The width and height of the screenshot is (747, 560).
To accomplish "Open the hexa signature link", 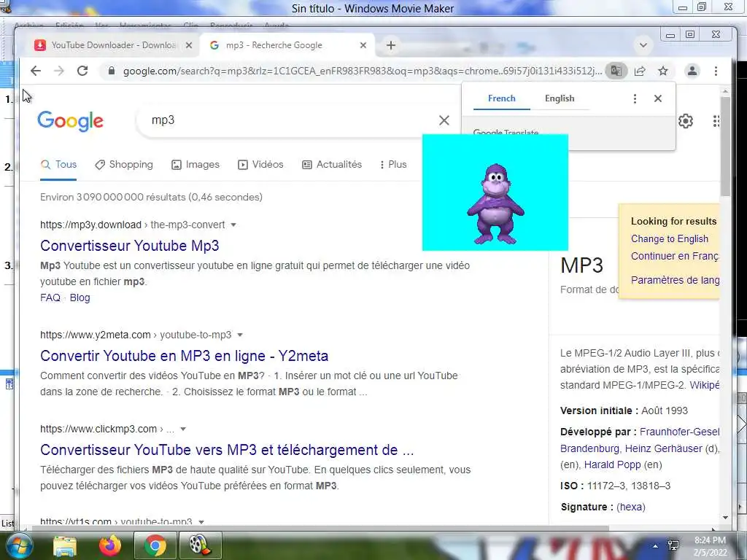I will [631, 507].
